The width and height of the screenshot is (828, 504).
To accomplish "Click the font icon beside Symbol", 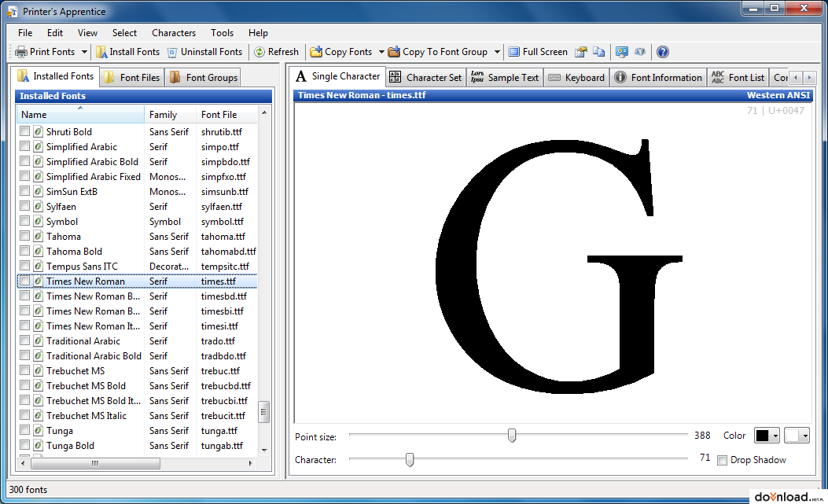I will [x=38, y=222].
